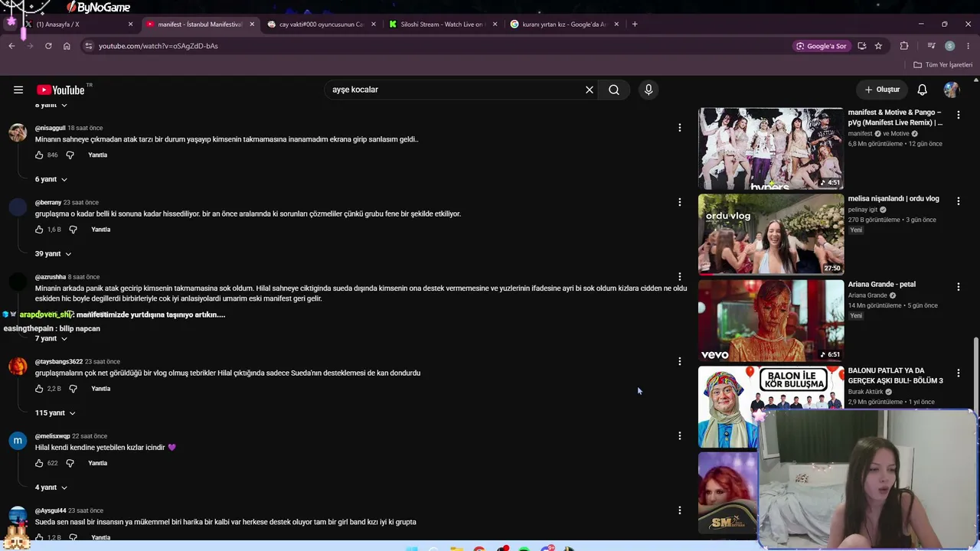Click the Google'a Sor button
Screen dimensions: 980x551
pyautogui.click(x=822, y=46)
